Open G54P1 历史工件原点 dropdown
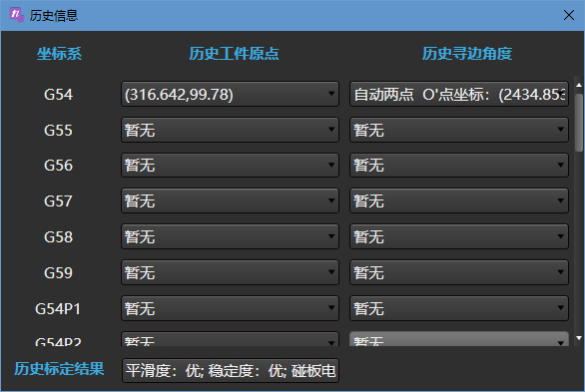The height and width of the screenshot is (392, 585). (230, 308)
